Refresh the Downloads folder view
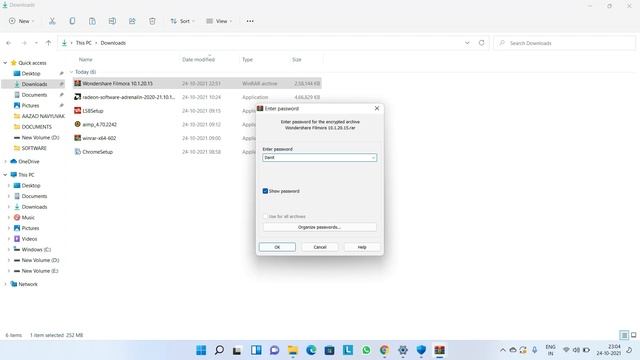Screen dimensions: 640x360 click(481, 43)
